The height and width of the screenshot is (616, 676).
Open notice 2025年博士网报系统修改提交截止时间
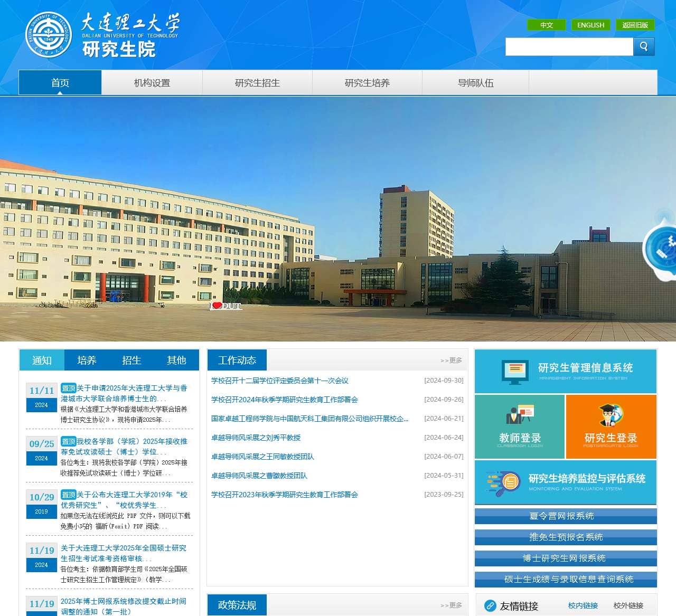pos(124,606)
